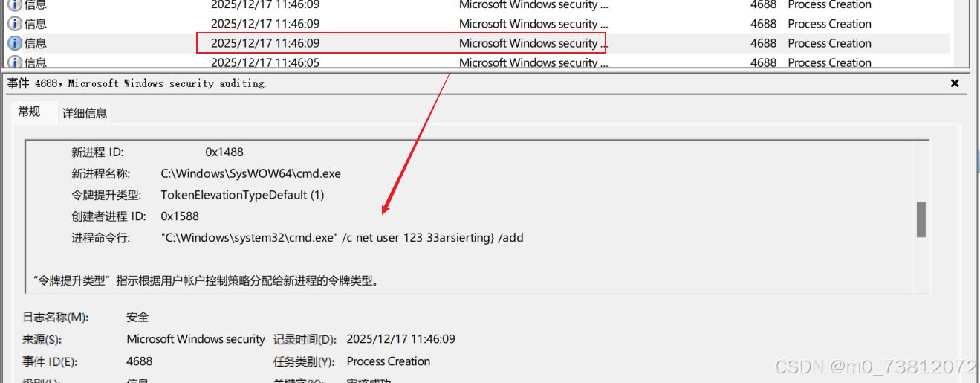The image size is (980, 383).
Task: Switch to the 详细信息 tab
Action: (x=84, y=113)
